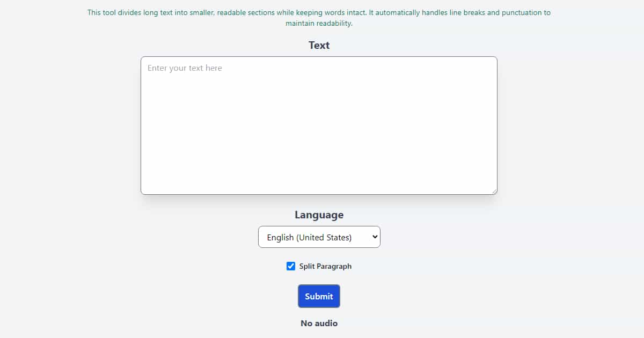Image resolution: width=644 pixels, height=338 pixels.
Task: Open the Language dropdown
Action: tap(319, 237)
